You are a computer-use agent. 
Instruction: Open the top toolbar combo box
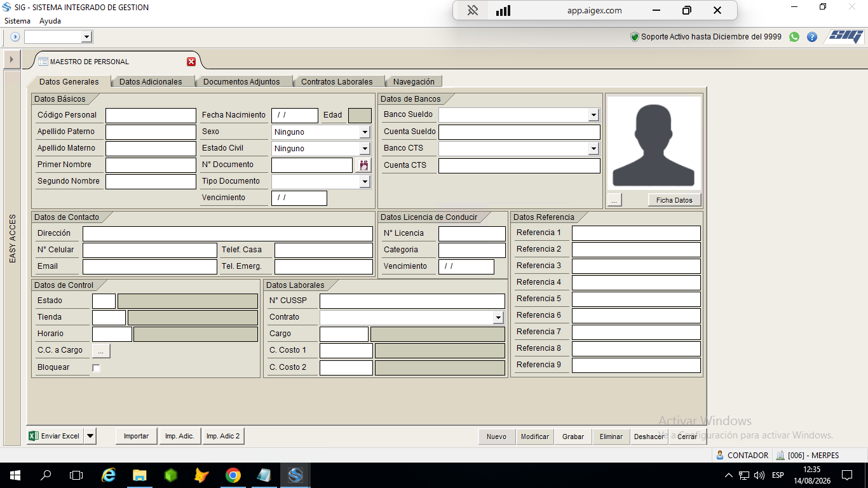click(x=87, y=37)
